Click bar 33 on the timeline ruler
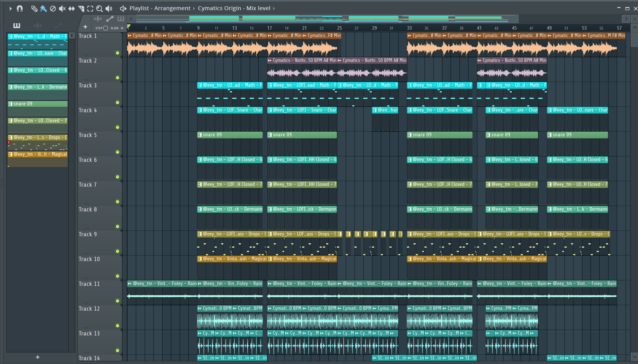This screenshot has width=638, height=364. pos(409,28)
